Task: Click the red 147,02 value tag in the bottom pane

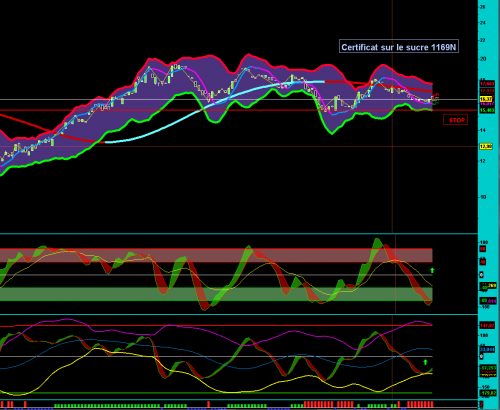Action: pyautogui.click(x=487, y=325)
